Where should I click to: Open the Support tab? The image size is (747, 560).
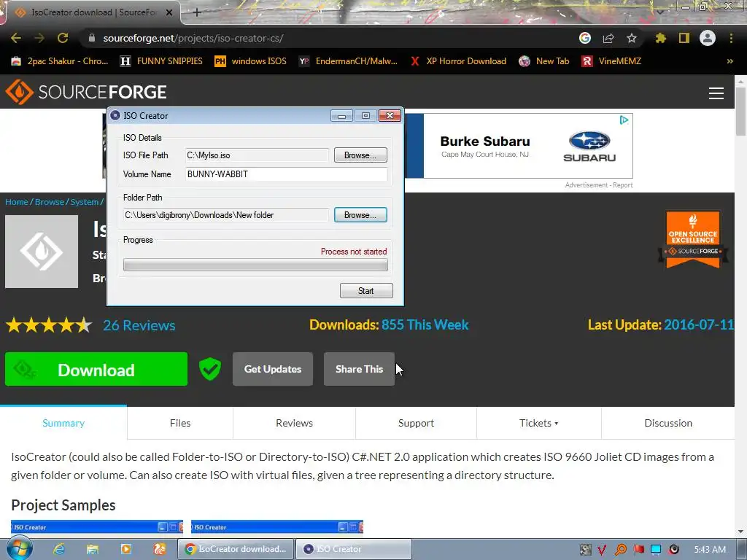click(x=416, y=423)
